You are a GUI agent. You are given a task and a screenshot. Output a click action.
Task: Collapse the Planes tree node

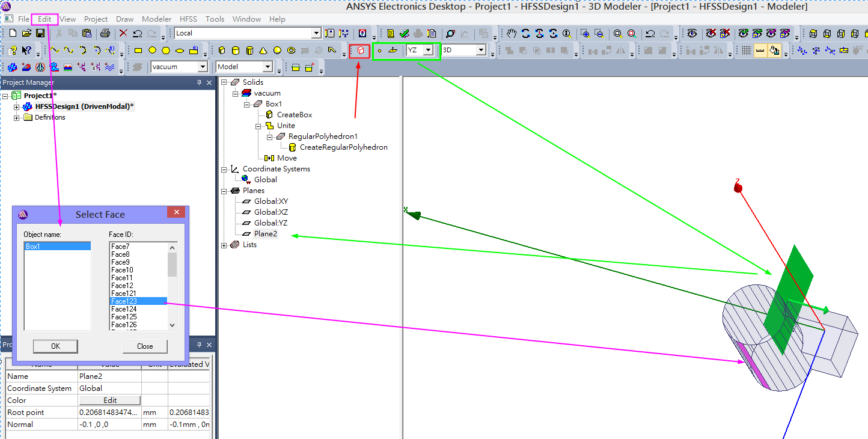tap(225, 191)
